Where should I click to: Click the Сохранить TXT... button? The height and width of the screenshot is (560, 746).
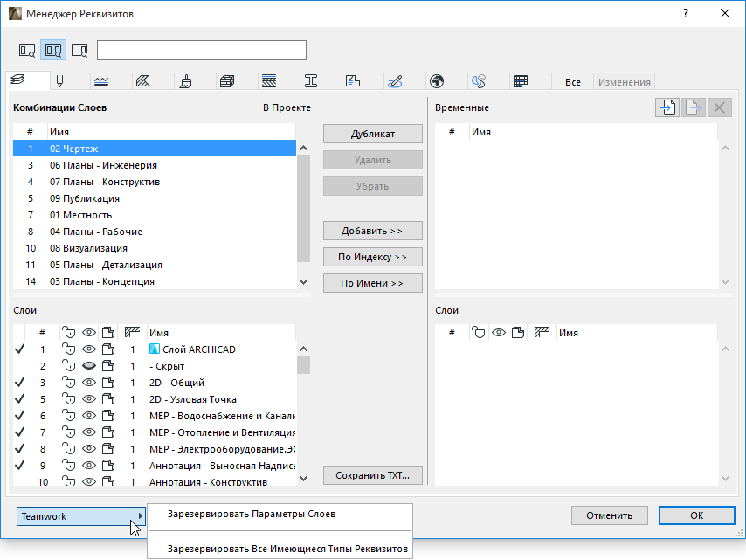coord(372,475)
